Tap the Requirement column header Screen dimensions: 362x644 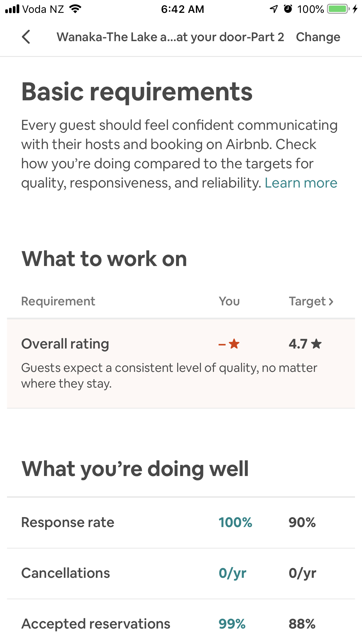click(58, 302)
